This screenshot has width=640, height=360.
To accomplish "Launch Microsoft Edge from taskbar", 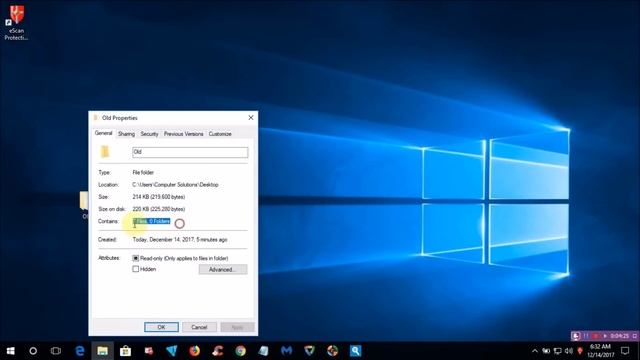I will (80, 351).
